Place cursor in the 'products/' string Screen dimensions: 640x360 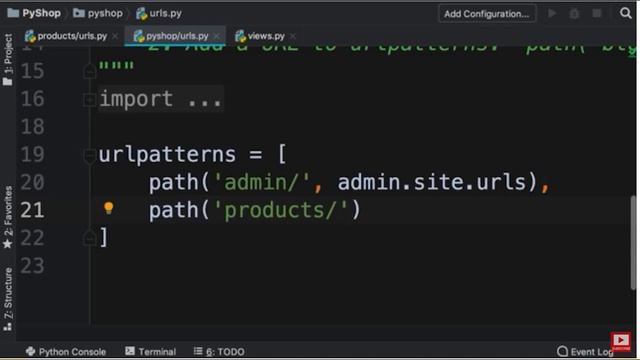coord(280,210)
